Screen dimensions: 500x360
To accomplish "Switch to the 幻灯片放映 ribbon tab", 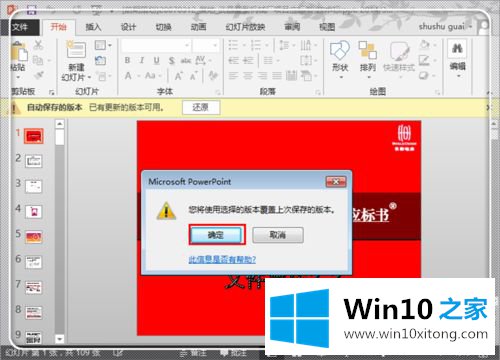I will [x=245, y=27].
